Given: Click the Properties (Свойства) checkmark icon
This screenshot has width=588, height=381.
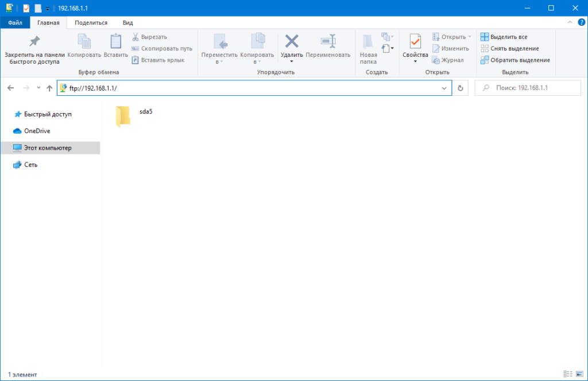Looking at the screenshot, I should tap(415, 41).
